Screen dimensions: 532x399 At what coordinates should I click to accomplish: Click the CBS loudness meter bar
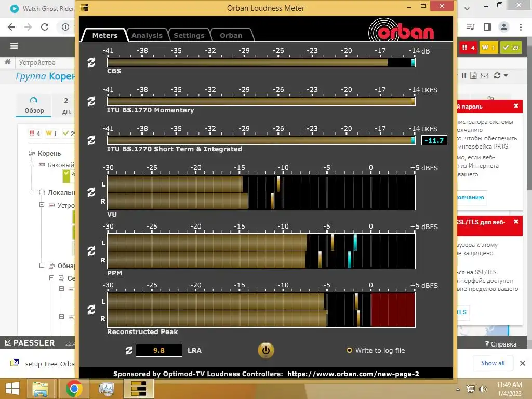[261, 62]
